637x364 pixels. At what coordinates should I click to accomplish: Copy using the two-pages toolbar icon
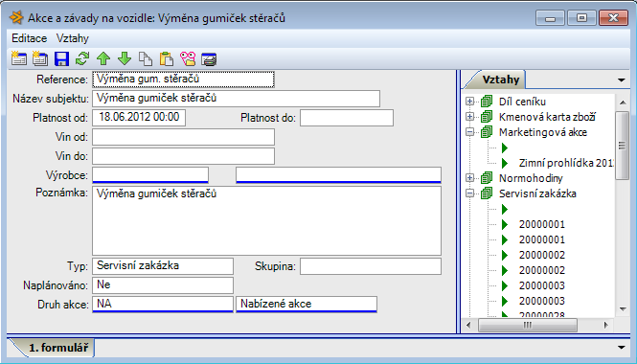click(x=146, y=58)
